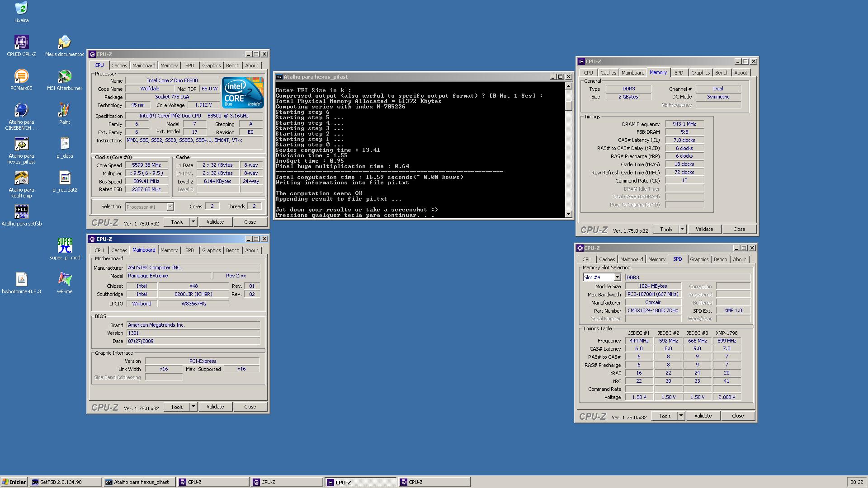This screenshot has height=488, width=868.
Task: Expand the Slot #4 memory slot dropdown
Action: (617, 277)
